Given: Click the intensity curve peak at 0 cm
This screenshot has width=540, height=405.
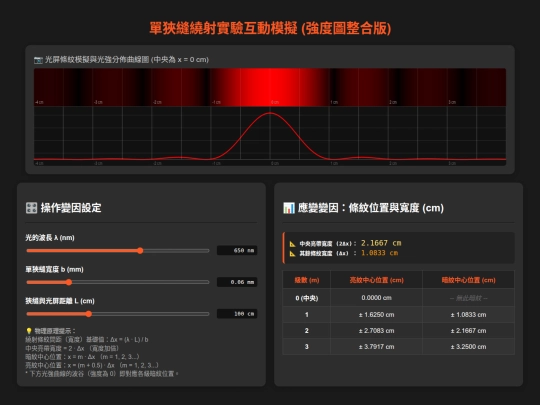Looking at the screenshot, I should click(x=270, y=113).
